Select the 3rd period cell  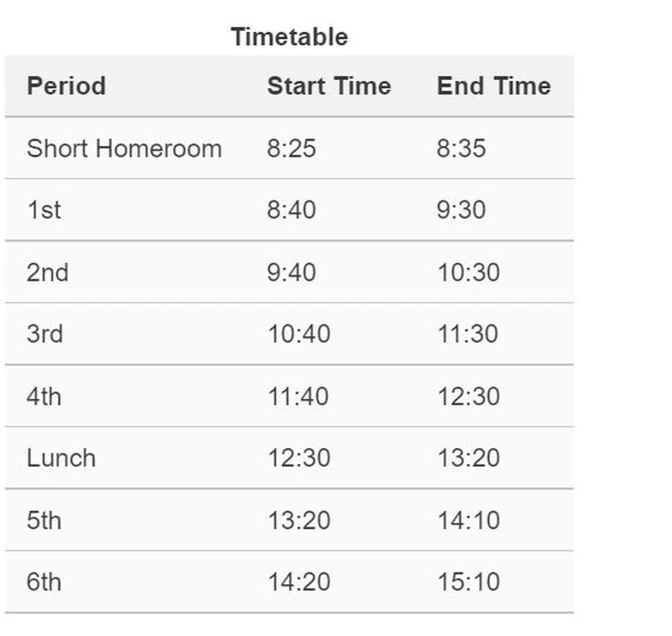(45, 334)
